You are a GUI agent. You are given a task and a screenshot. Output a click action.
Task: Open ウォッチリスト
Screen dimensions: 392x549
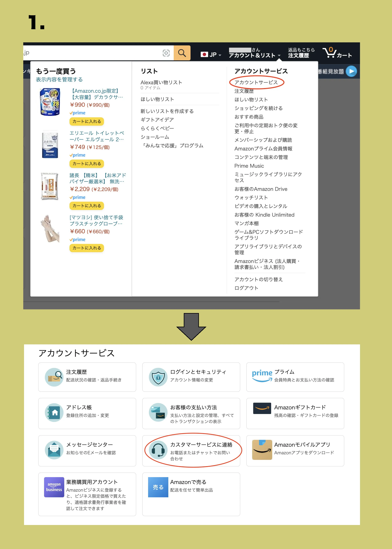click(x=251, y=198)
